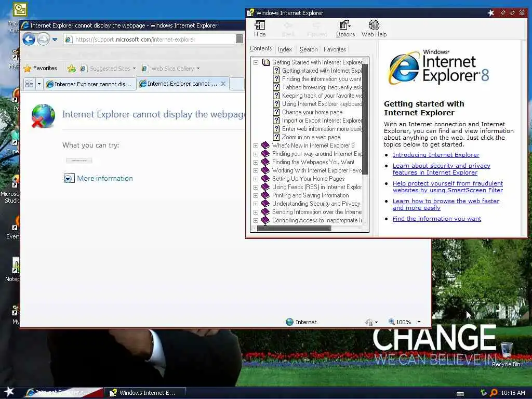Open 'Find the information you want' link

click(436, 219)
